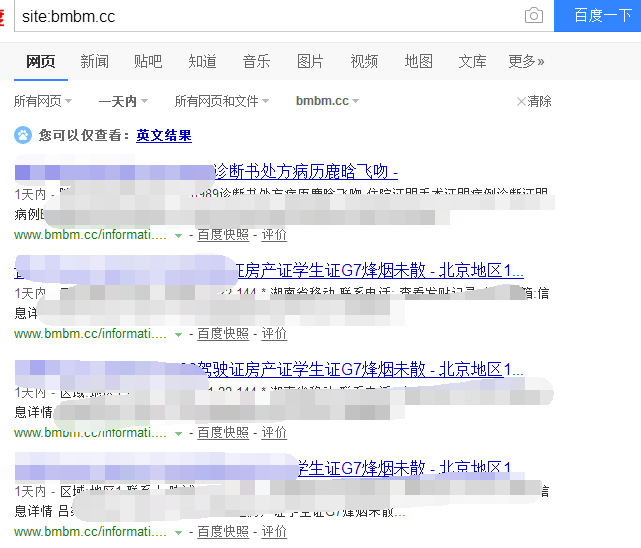The height and width of the screenshot is (548, 641).
Task: Click the camera image search icon
Action: tap(533, 16)
